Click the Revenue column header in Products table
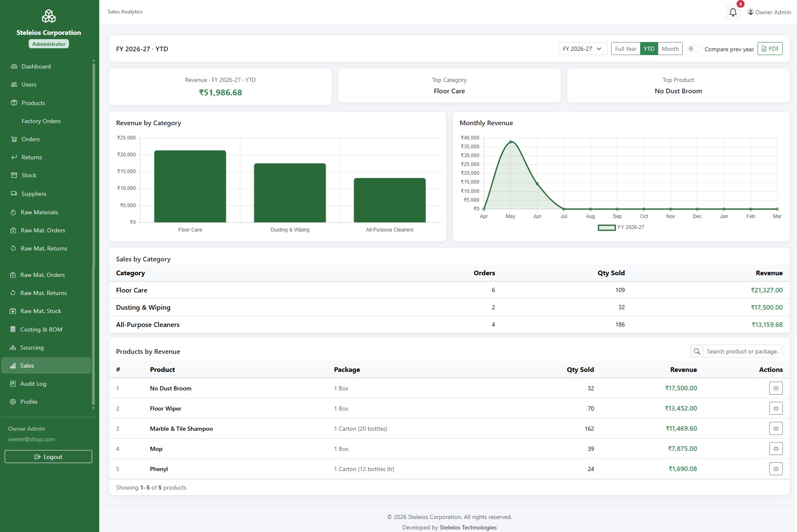Viewport: 797px width, 532px height. [683, 369]
